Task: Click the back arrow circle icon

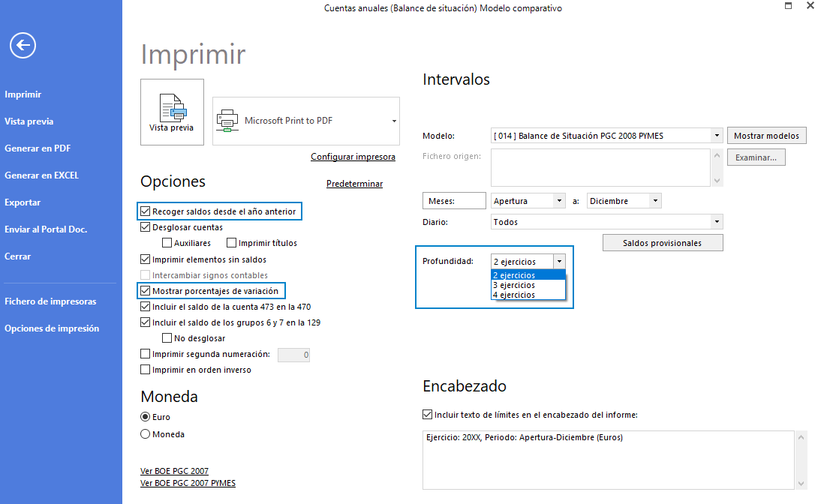Action: click(x=23, y=46)
